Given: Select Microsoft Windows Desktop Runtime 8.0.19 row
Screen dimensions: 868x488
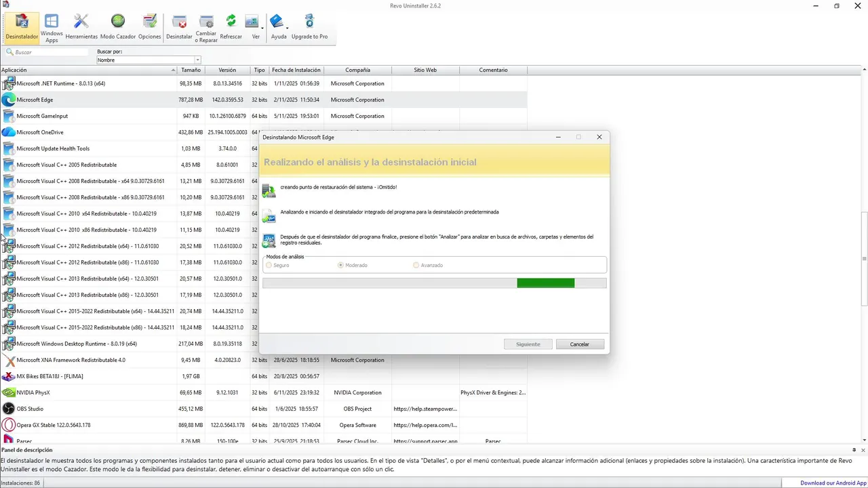Looking at the screenshot, I should click(x=263, y=344).
